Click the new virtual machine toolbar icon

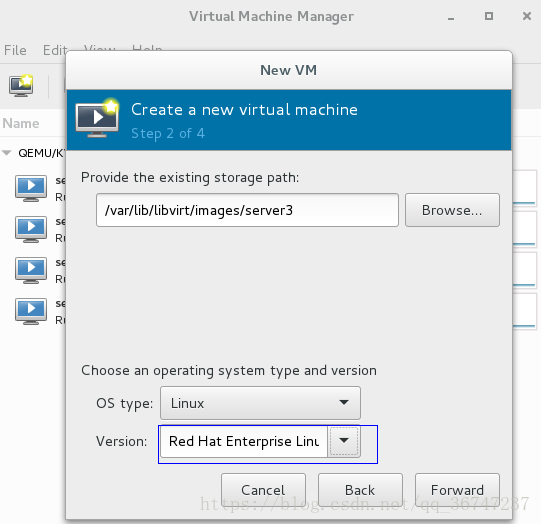tap(21, 86)
